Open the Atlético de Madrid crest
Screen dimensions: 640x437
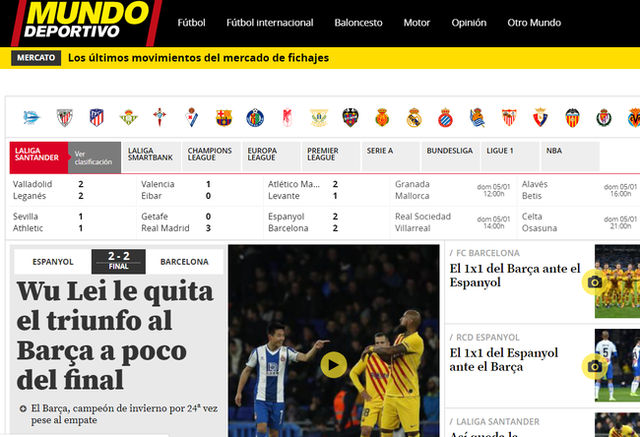pyautogui.click(x=96, y=117)
